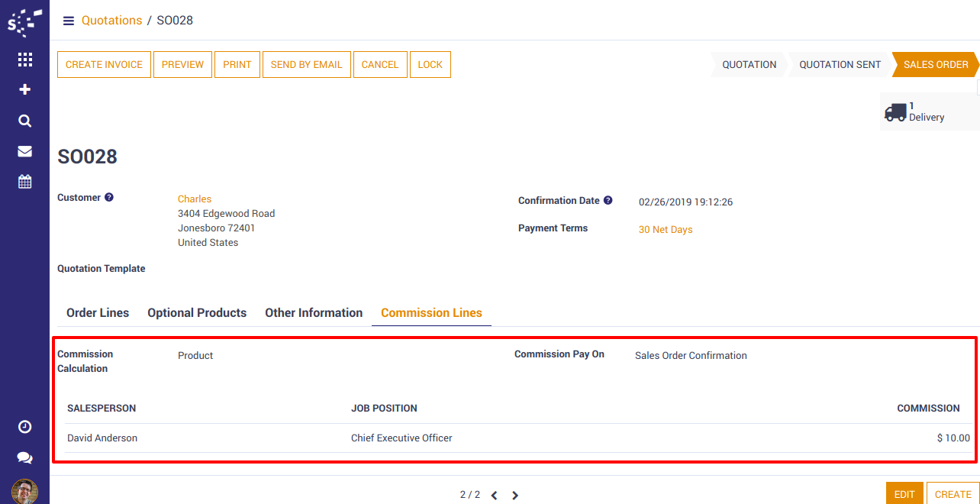Viewport: 980px width, 504px height.
Task: Click the clock activities icon
Action: coord(24,427)
